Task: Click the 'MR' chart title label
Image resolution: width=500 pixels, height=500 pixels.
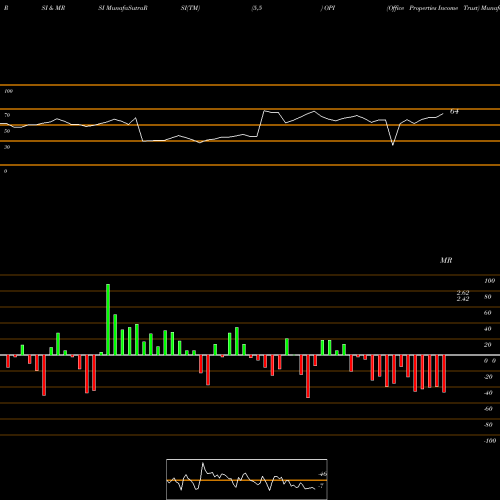Action: [446, 260]
